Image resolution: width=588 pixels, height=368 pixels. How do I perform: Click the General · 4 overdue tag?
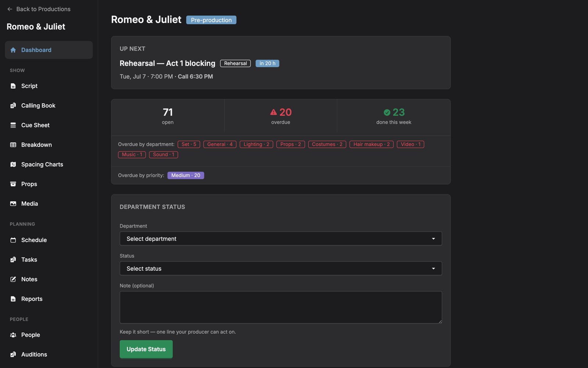pyautogui.click(x=220, y=144)
